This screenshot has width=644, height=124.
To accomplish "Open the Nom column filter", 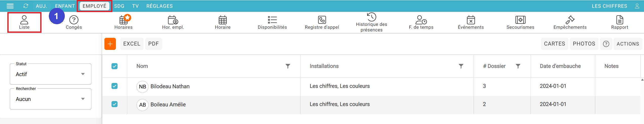I will tap(288, 66).
